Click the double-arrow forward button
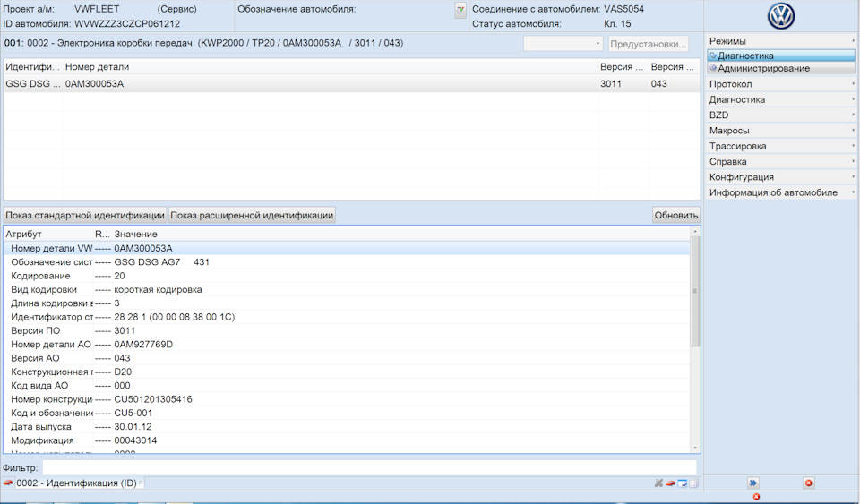 click(x=753, y=483)
